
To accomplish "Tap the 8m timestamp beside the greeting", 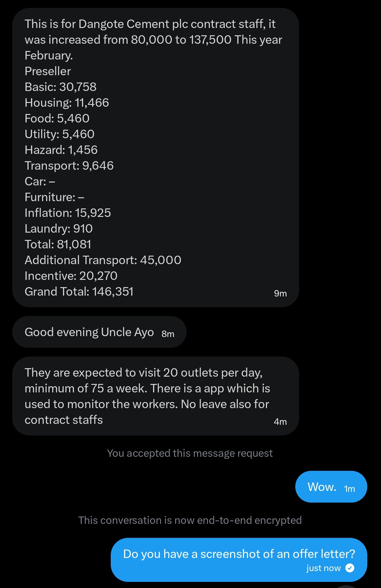I will pos(168,334).
